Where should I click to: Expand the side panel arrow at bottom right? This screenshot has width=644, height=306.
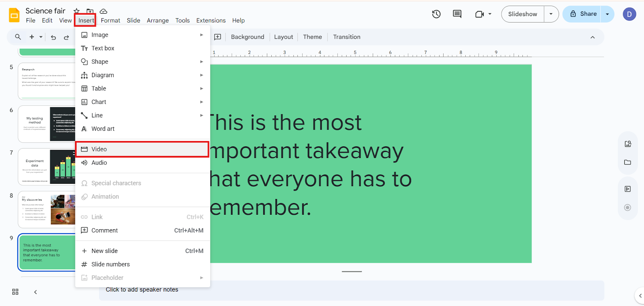640,296
